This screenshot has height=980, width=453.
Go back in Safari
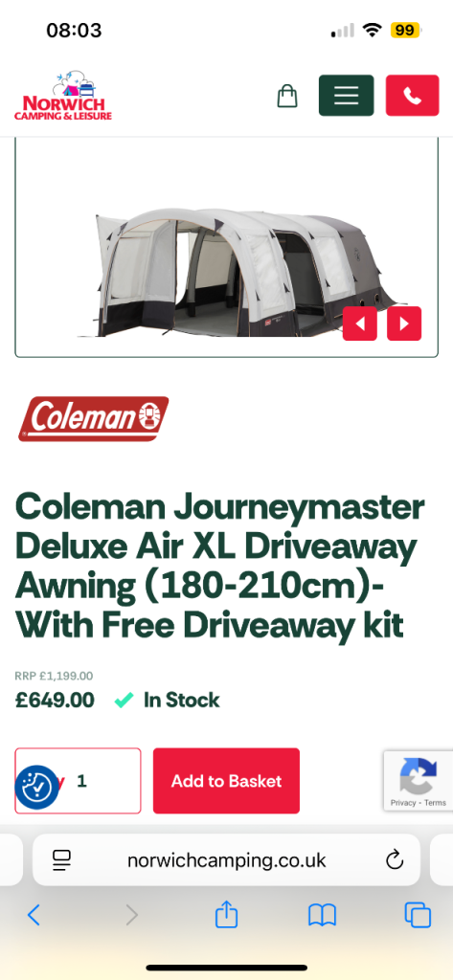point(34,915)
